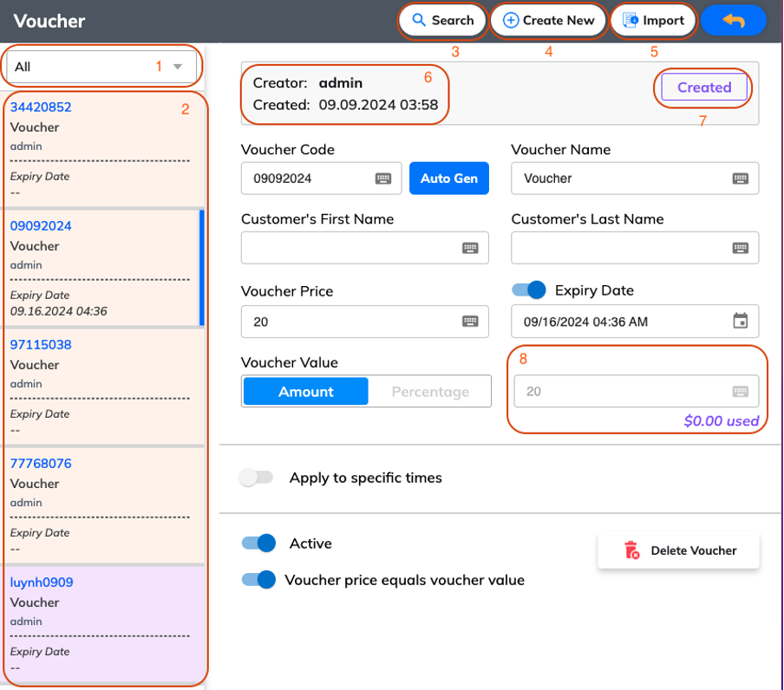The image size is (784, 690).
Task: Click the Auto Gen button
Action: pyautogui.click(x=449, y=179)
